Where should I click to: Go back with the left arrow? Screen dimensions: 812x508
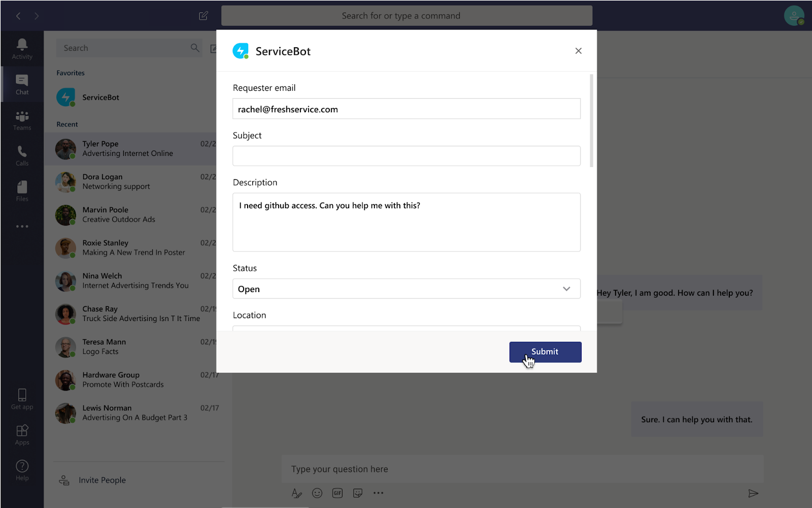18,16
